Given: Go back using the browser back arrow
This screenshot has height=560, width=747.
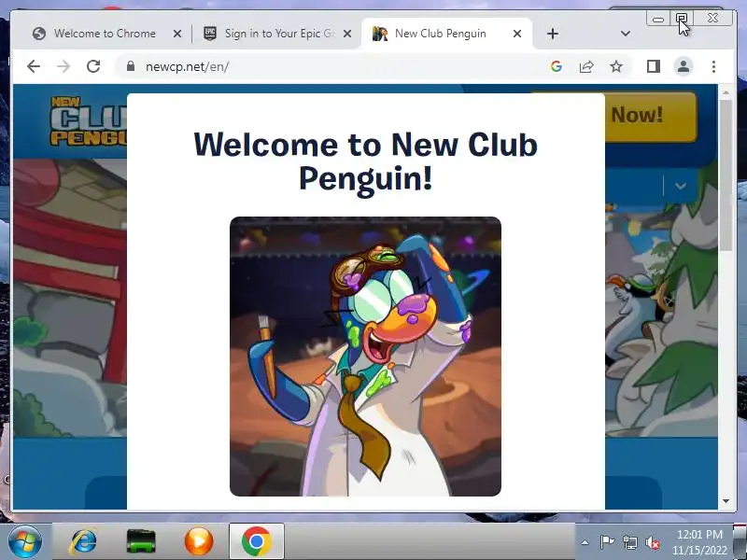Looking at the screenshot, I should coord(34,66).
